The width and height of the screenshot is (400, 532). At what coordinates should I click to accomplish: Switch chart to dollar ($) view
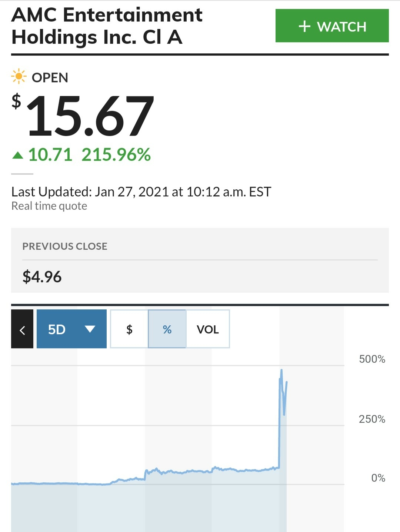tap(129, 329)
